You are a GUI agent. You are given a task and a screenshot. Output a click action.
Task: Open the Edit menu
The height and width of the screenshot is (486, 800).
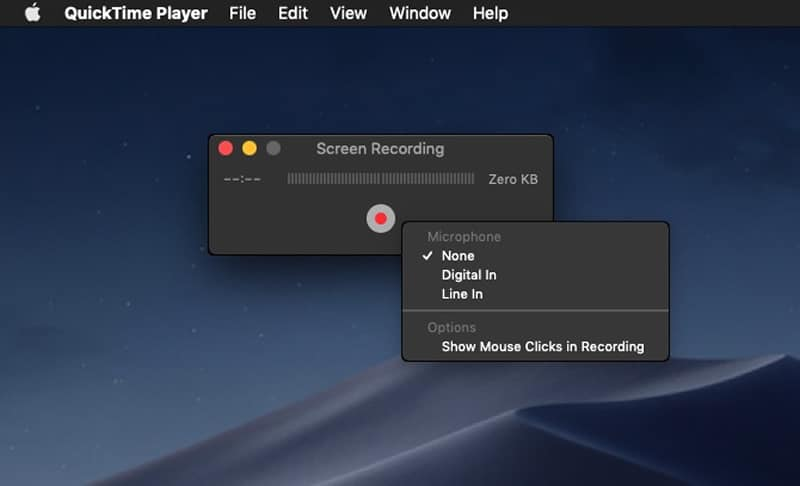(293, 13)
